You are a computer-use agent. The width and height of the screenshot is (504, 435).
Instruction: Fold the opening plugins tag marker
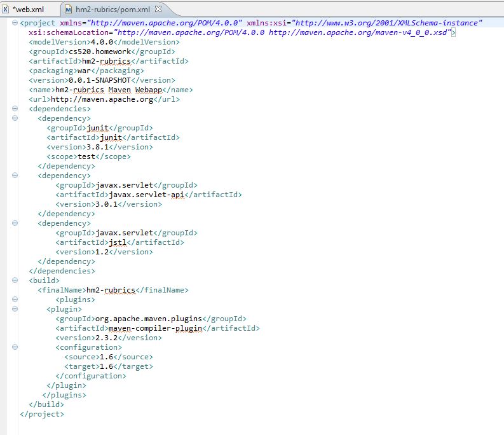tap(14, 300)
